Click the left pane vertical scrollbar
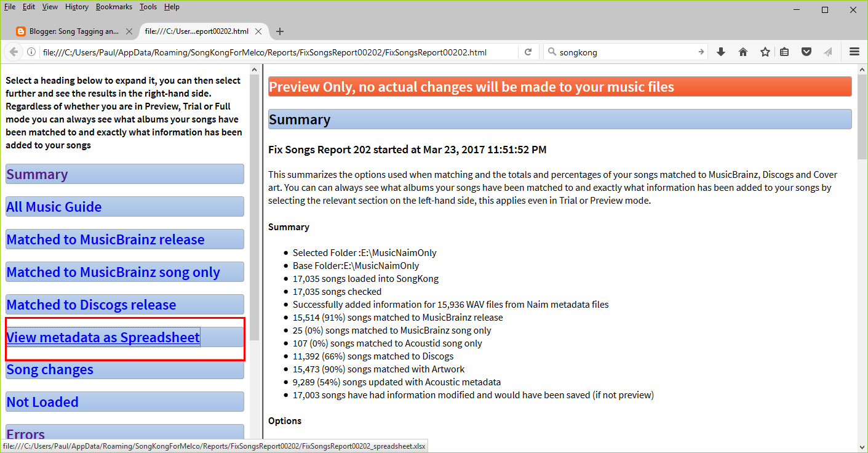The height and width of the screenshot is (453, 868). tap(255, 207)
